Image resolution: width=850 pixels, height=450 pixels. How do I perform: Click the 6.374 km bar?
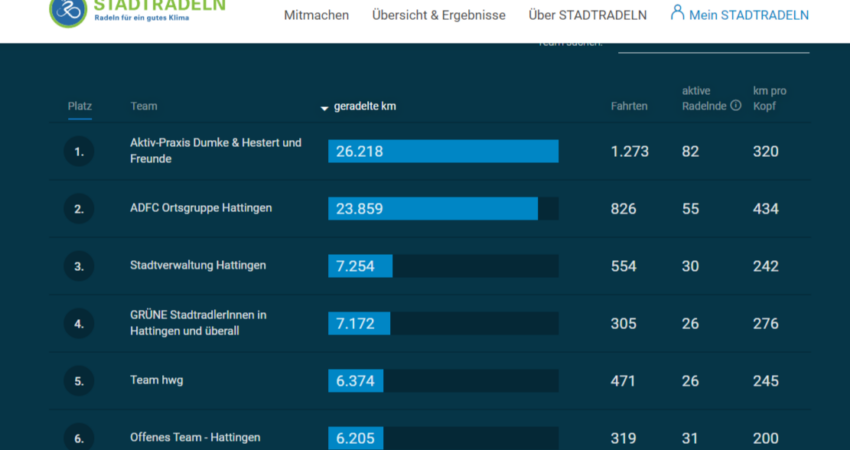443,381
